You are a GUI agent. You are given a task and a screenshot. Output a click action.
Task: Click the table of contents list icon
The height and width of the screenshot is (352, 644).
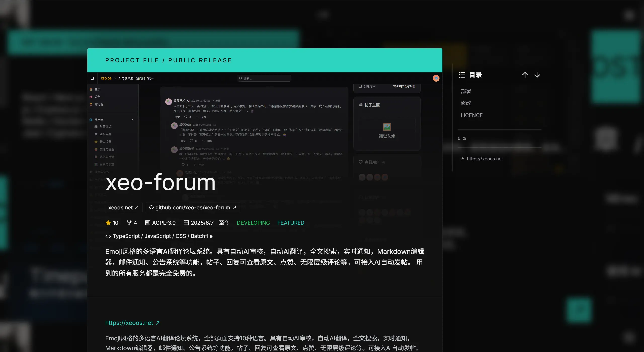pos(462,75)
